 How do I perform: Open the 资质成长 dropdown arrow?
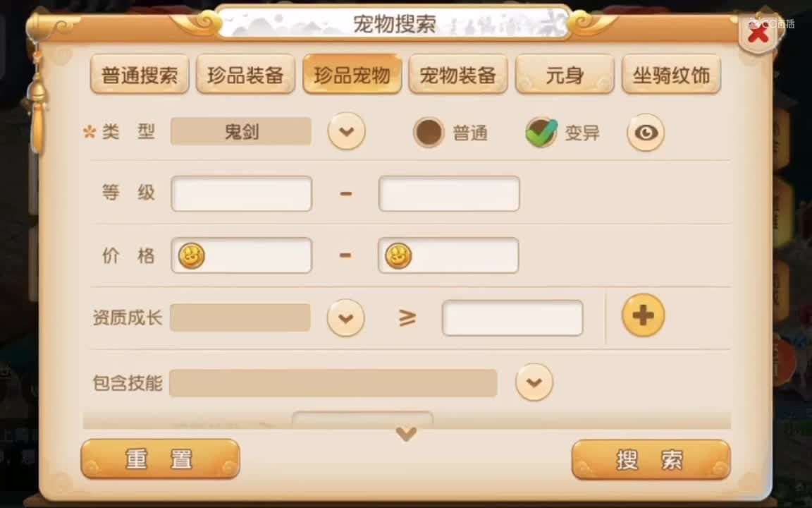(x=346, y=317)
